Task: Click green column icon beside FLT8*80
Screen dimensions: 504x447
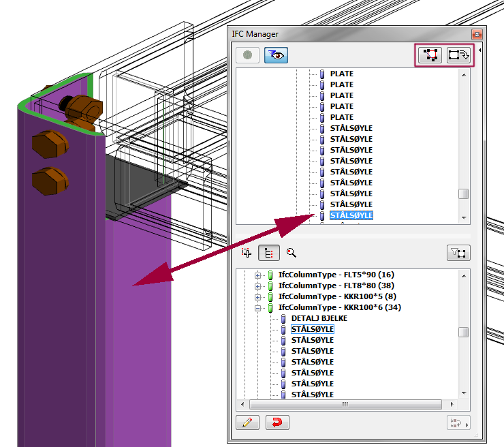Action: [x=270, y=286]
